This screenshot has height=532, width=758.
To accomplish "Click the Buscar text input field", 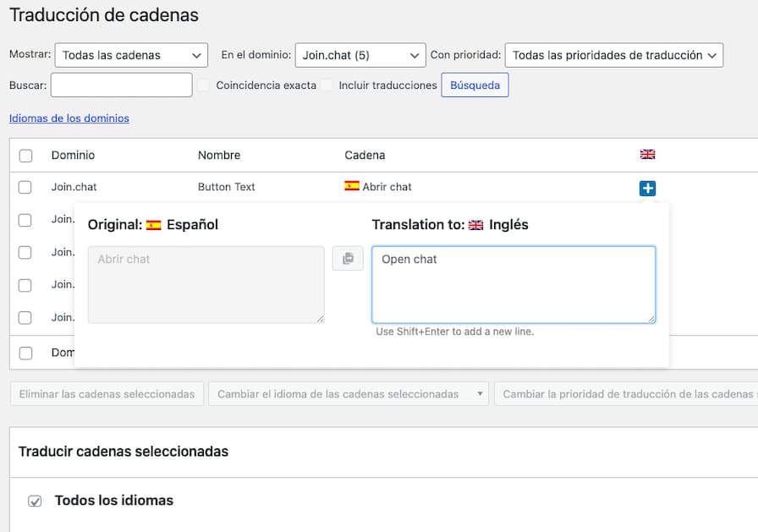I will click(x=121, y=85).
